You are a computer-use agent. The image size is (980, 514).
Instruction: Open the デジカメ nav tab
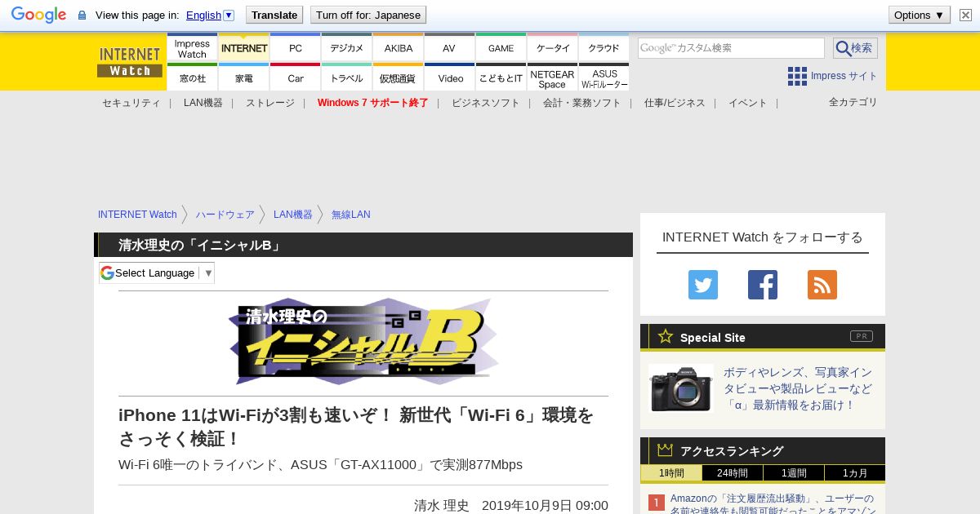(346, 48)
